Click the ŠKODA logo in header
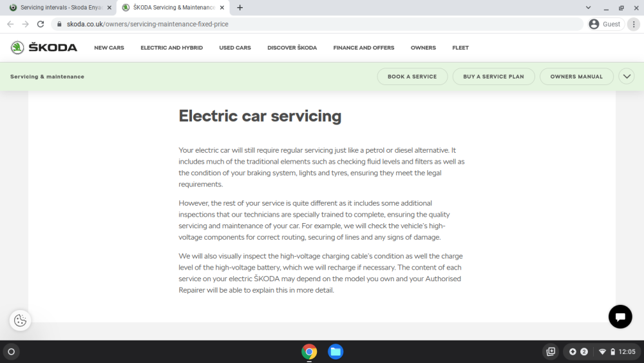This screenshot has width=644, height=363. point(44,48)
